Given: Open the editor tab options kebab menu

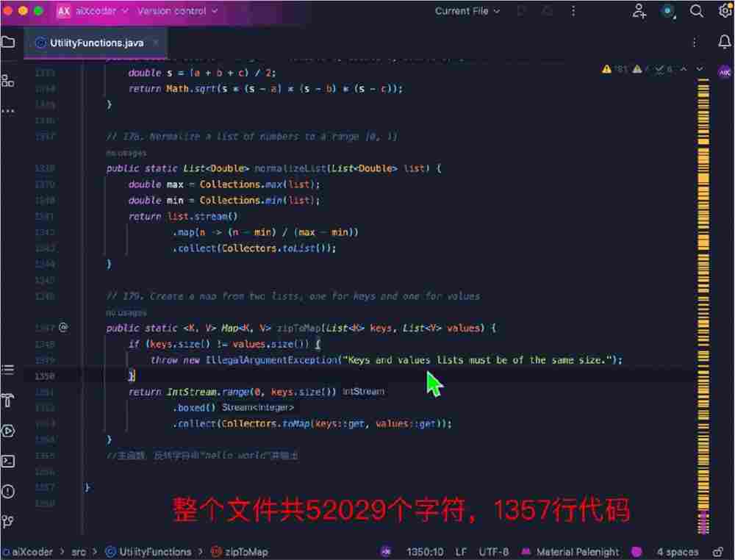Looking at the screenshot, I should 694,43.
